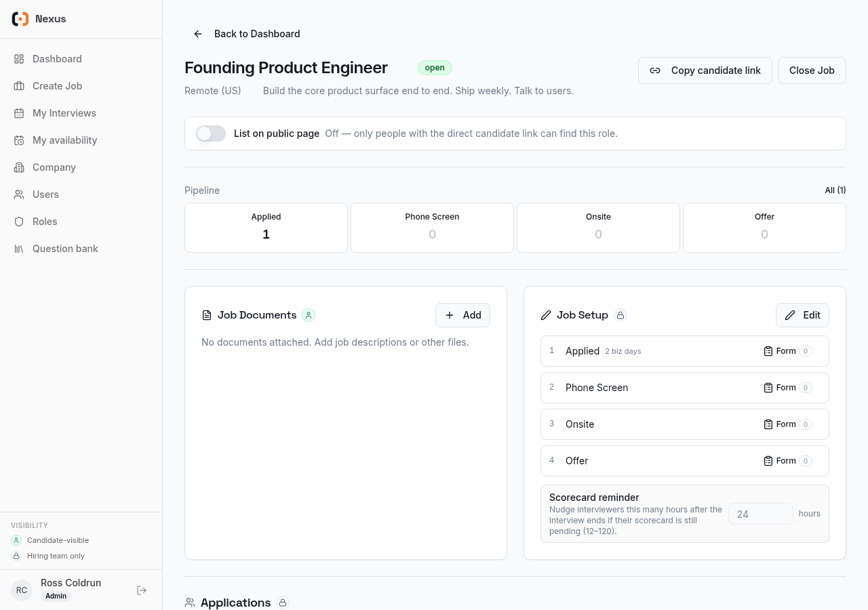
Task: Click Edit job setup button
Action: [x=802, y=315]
